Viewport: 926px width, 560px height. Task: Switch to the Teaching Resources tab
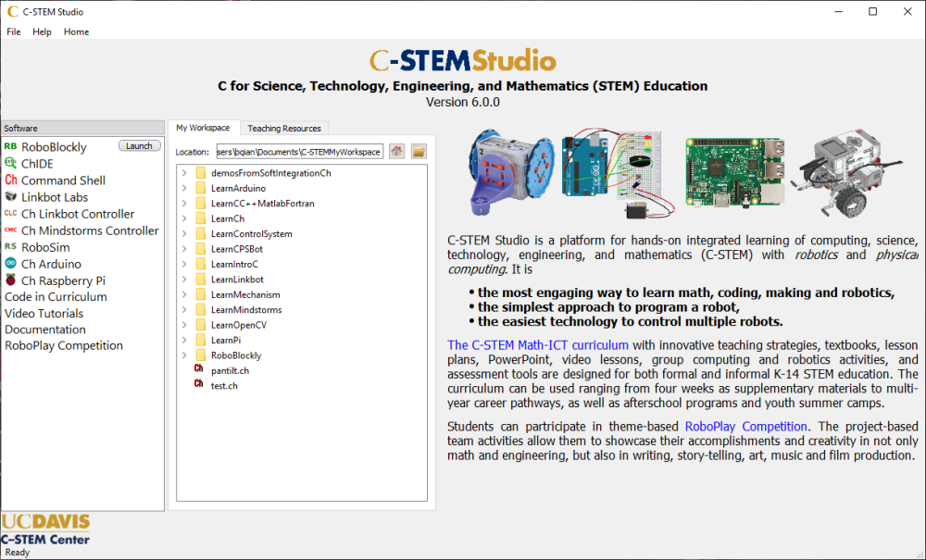pos(284,128)
